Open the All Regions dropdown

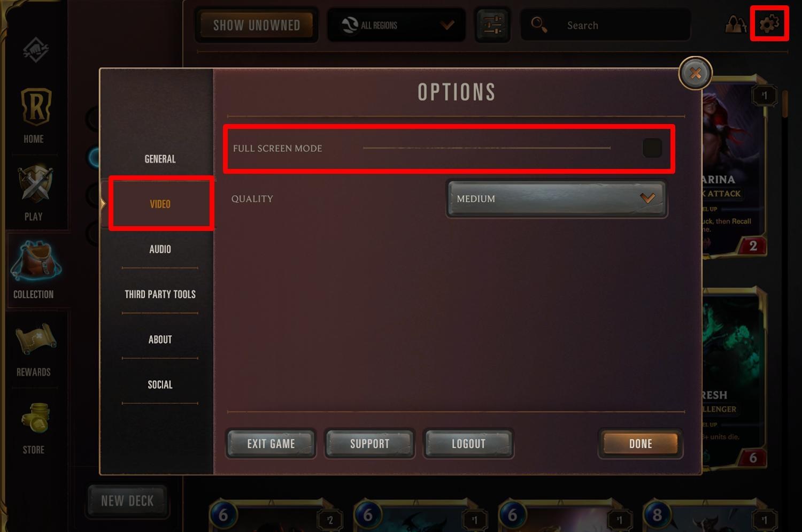click(396, 25)
